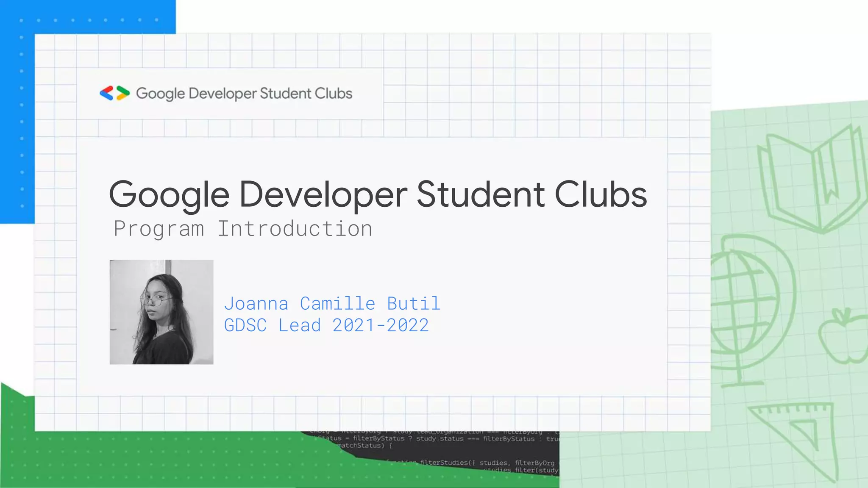Click the "Google Developer Student Clubs" logo text

244,94
